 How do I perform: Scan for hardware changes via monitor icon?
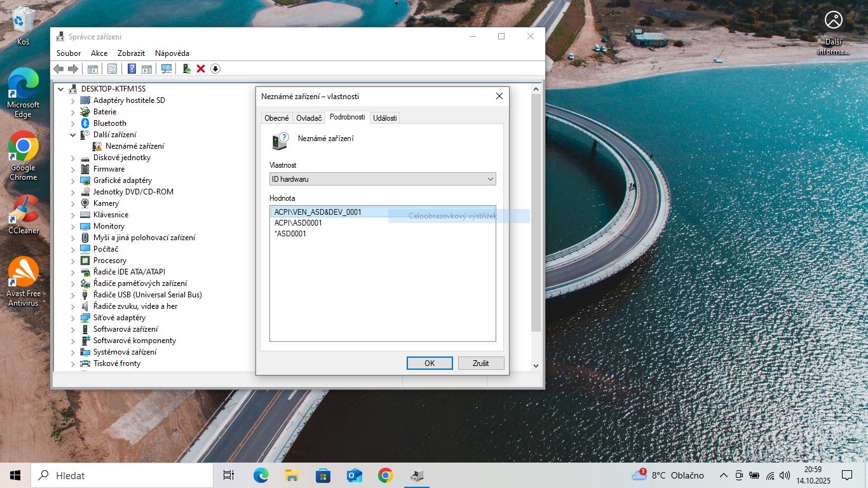(166, 69)
